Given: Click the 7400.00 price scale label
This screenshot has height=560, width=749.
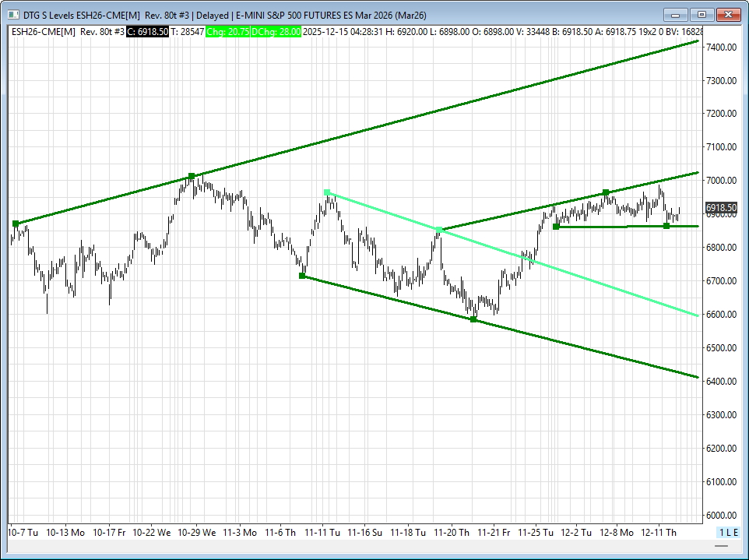Looking at the screenshot, I should point(721,48).
